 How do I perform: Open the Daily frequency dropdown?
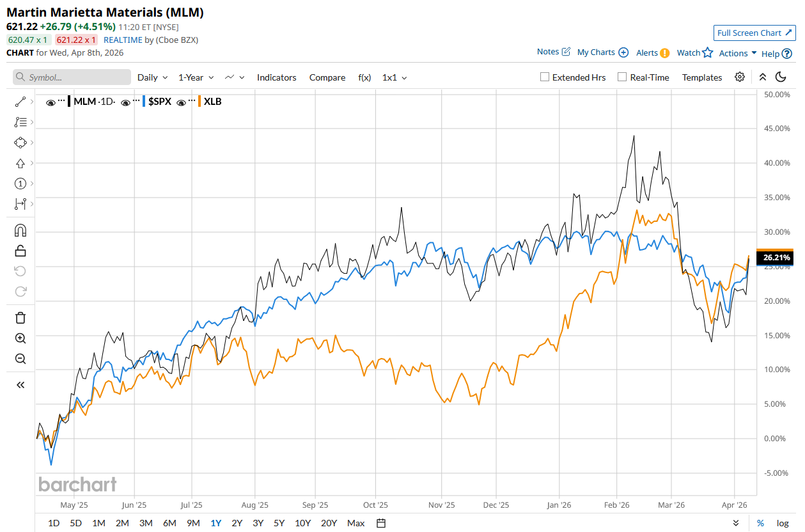pyautogui.click(x=152, y=77)
